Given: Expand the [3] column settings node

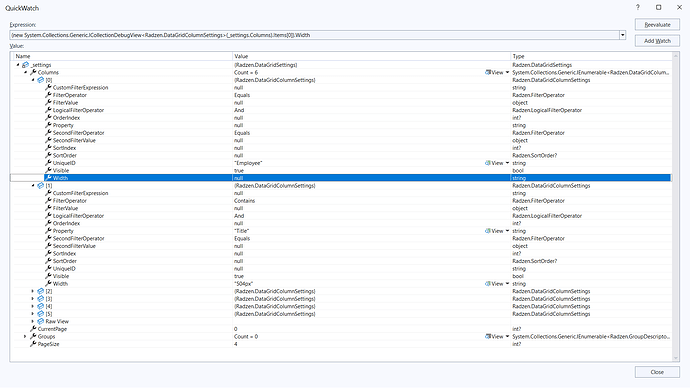Looking at the screenshot, I should tap(33, 298).
